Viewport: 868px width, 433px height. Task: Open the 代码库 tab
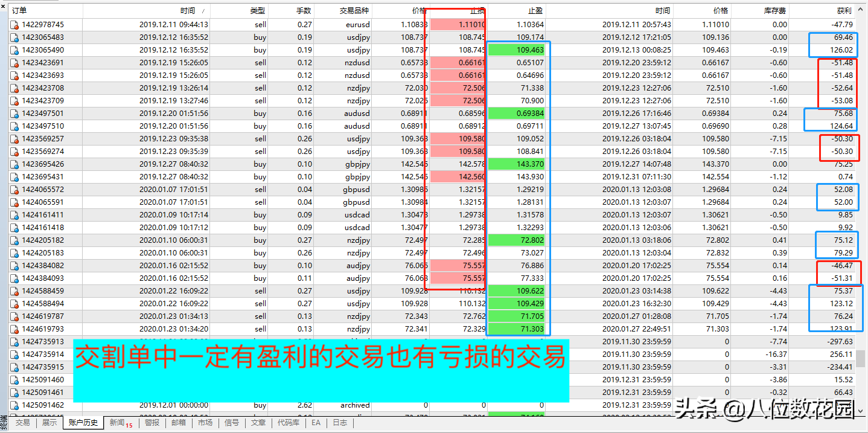[289, 423]
